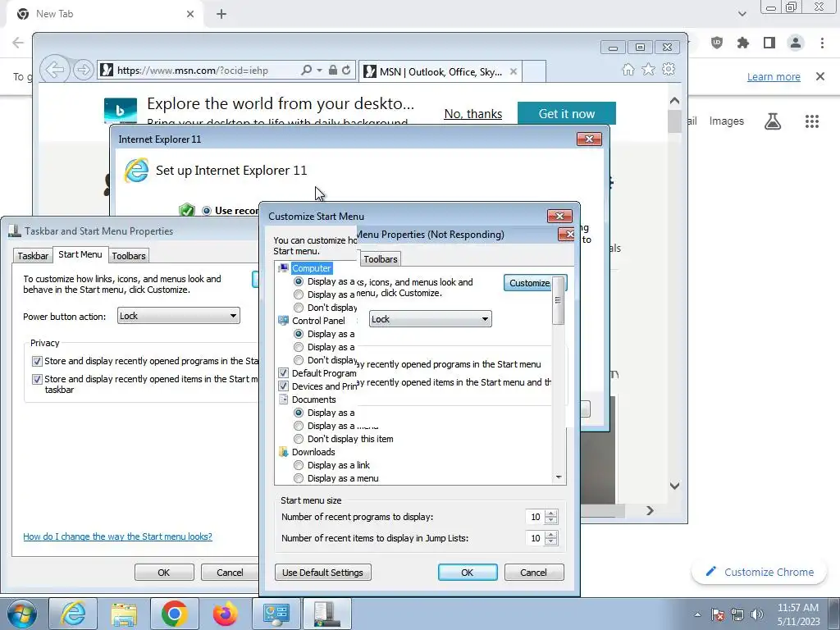Click the IE Favorites star icon
Image resolution: width=840 pixels, height=630 pixels.
648,69
